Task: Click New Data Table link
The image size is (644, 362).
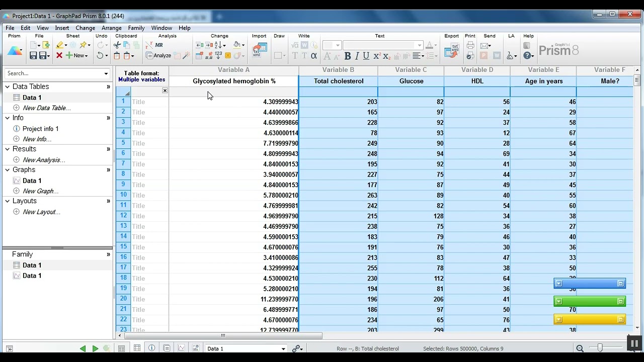Action: [x=46, y=108]
